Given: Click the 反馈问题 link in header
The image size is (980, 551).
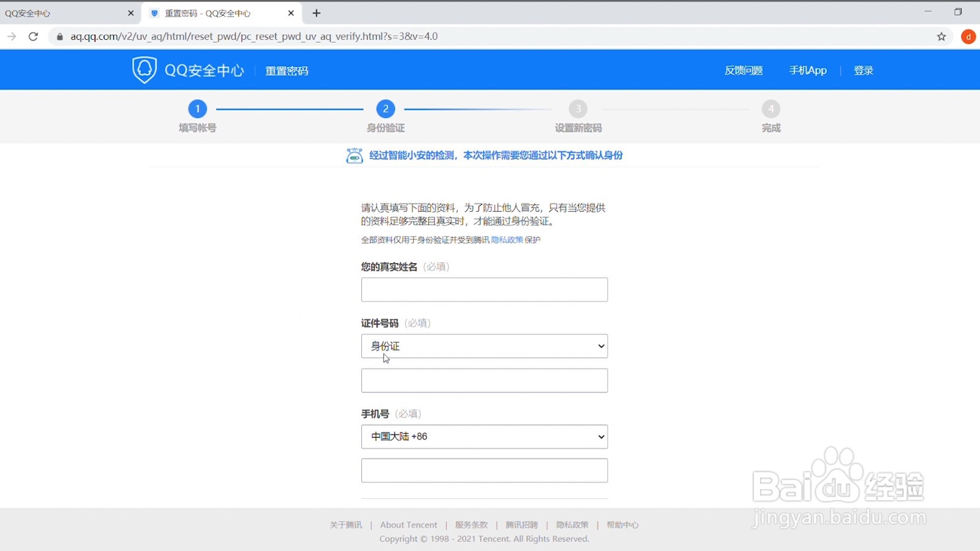Looking at the screenshot, I should [x=744, y=70].
